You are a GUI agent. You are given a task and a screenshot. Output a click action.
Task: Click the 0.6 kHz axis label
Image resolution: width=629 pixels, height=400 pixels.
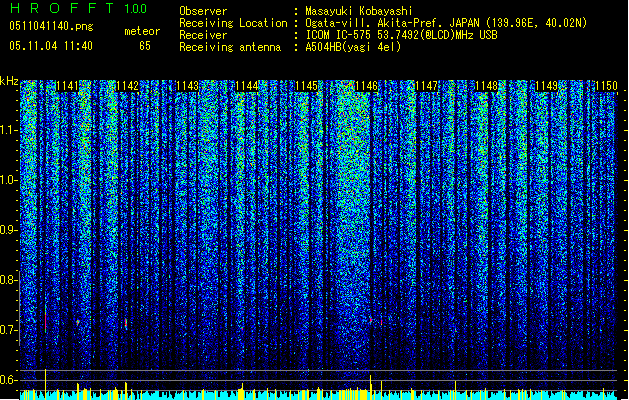pyautogui.click(x=9, y=380)
